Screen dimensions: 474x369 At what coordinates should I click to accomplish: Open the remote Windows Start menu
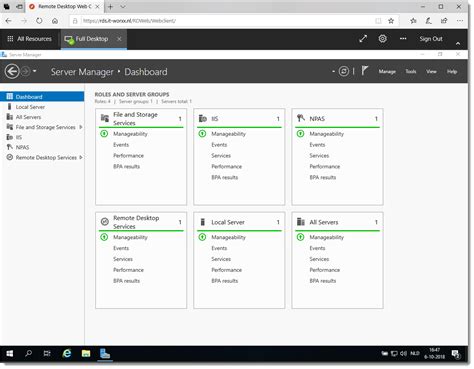pyautogui.click(x=10, y=353)
